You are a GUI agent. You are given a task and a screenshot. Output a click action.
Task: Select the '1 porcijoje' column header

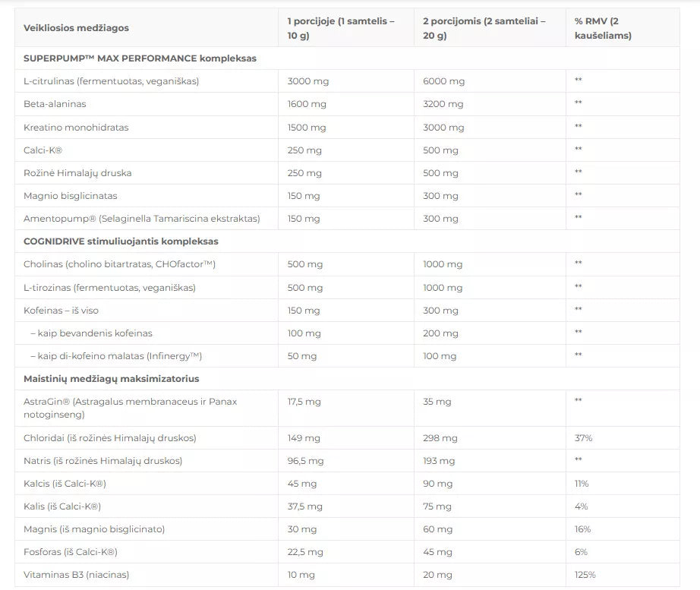coord(341,28)
